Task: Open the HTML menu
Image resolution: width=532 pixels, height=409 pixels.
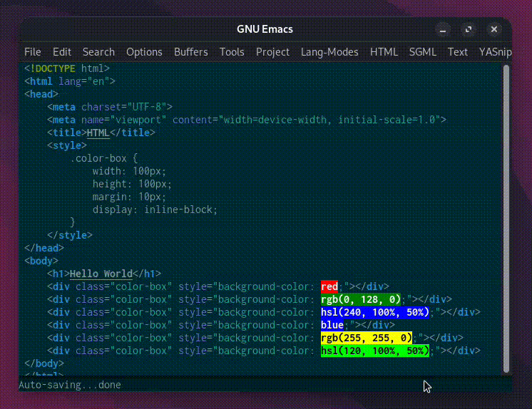Action: tap(384, 52)
